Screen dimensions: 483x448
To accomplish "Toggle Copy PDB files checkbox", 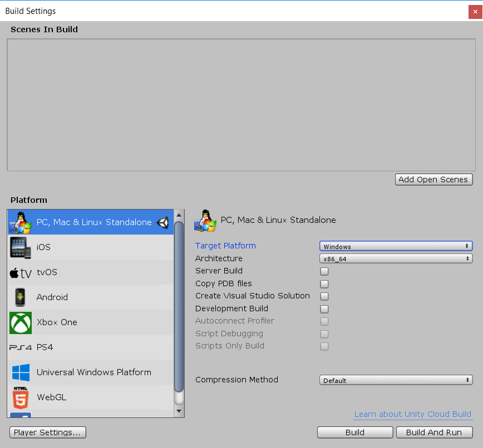I will 324,284.
